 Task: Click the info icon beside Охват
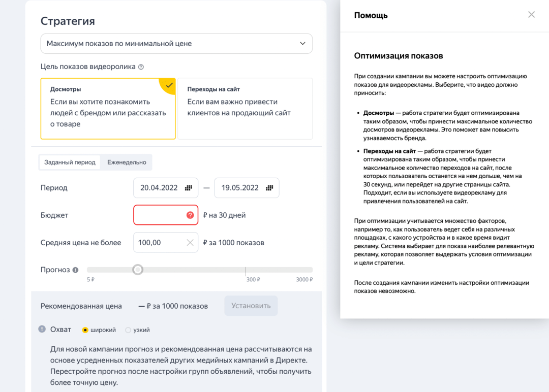pos(41,329)
